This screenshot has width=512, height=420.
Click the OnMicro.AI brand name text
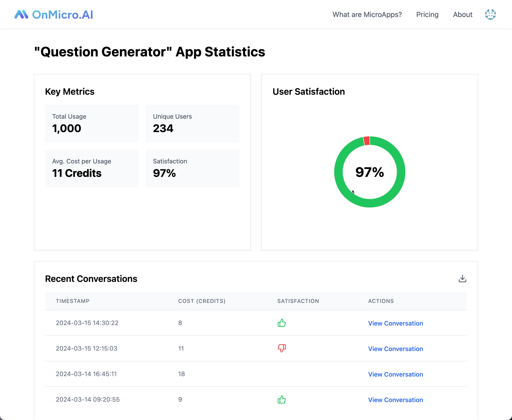coord(62,15)
